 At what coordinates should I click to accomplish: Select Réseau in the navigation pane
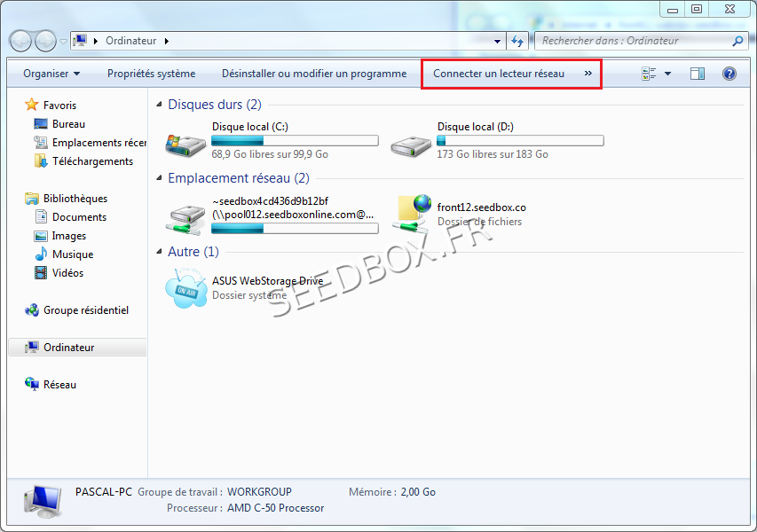click(x=59, y=385)
